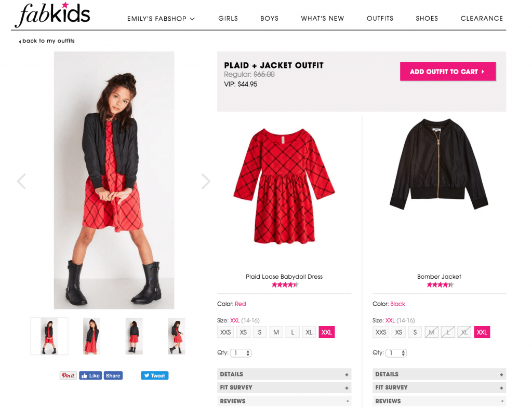
Task: Select the second outfit thumbnail photo
Action: click(x=91, y=336)
